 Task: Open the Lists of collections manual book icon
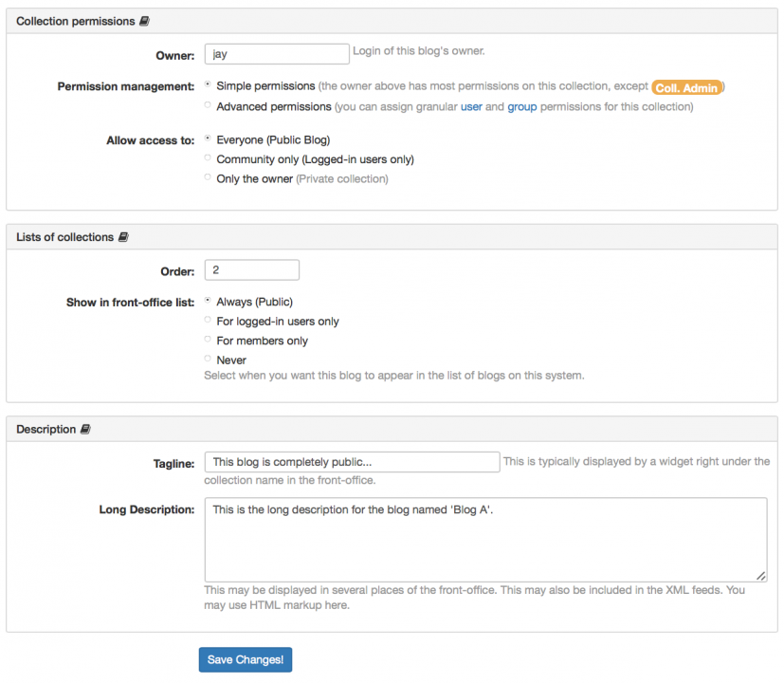click(123, 237)
